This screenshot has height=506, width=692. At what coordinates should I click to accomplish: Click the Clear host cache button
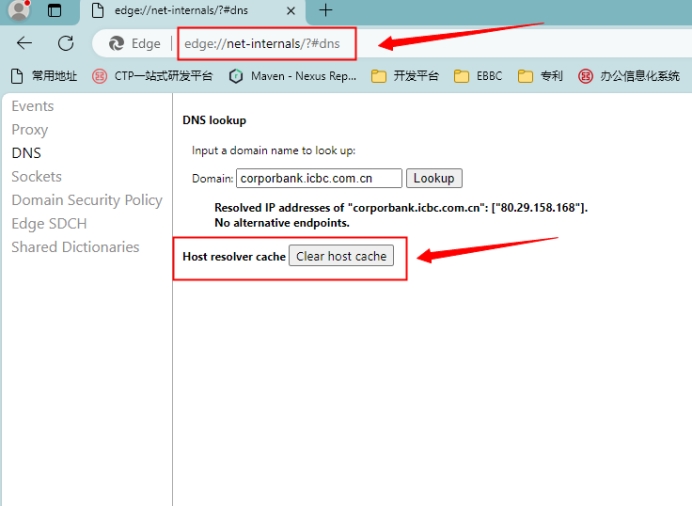(341, 256)
